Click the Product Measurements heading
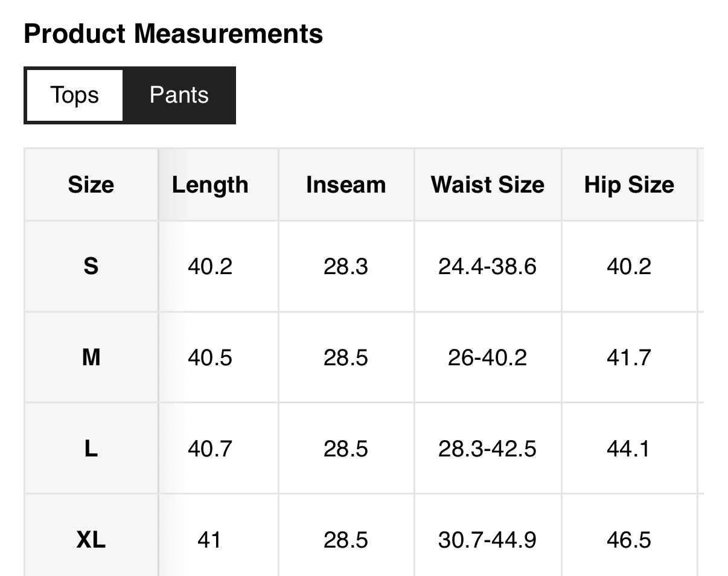Viewport: 728px width, 576px height. 173,34
